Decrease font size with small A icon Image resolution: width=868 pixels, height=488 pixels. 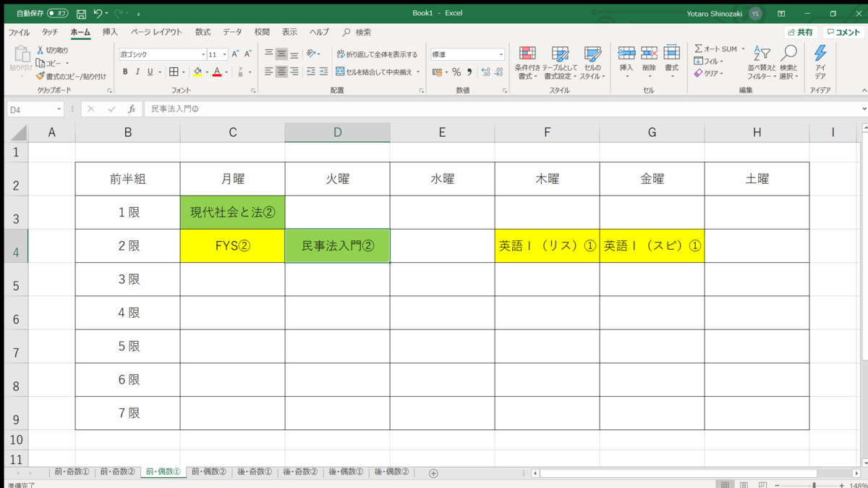247,54
